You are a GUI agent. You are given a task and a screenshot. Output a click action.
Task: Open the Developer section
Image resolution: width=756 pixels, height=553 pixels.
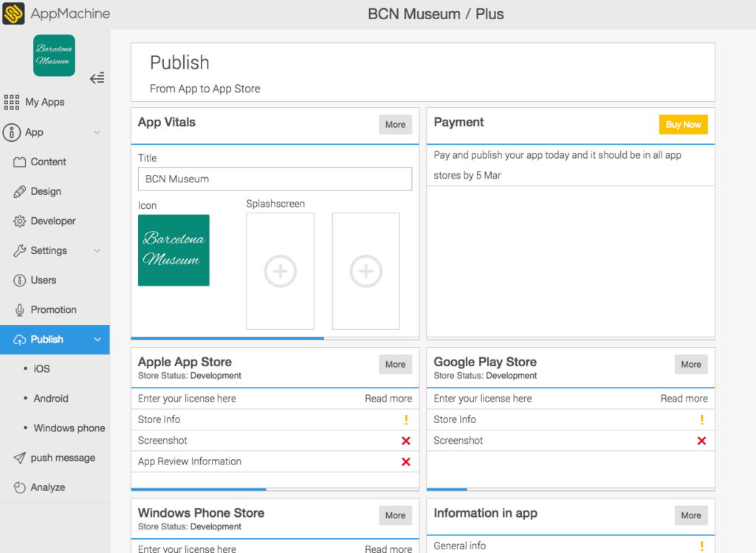point(55,221)
